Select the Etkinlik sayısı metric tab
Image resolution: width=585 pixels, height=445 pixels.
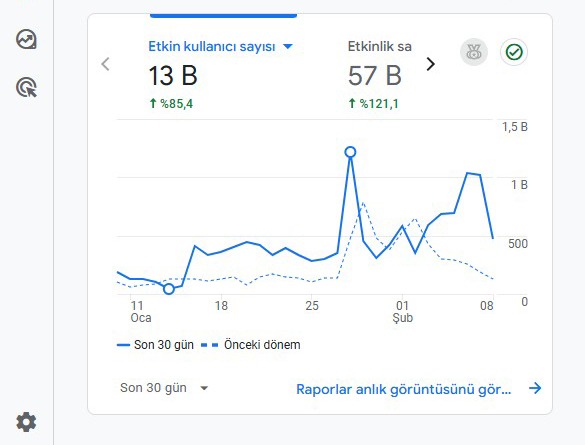point(380,75)
